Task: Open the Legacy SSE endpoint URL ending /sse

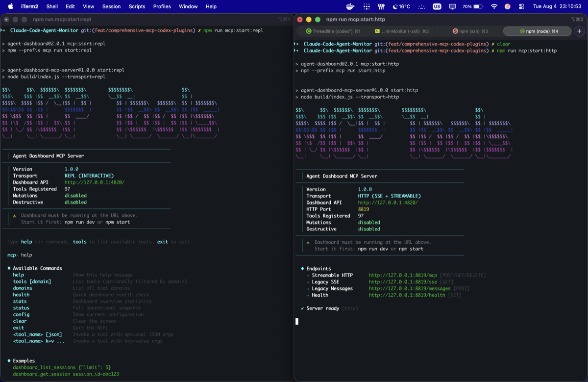Action: pyautogui.click(x=403, y=282)
